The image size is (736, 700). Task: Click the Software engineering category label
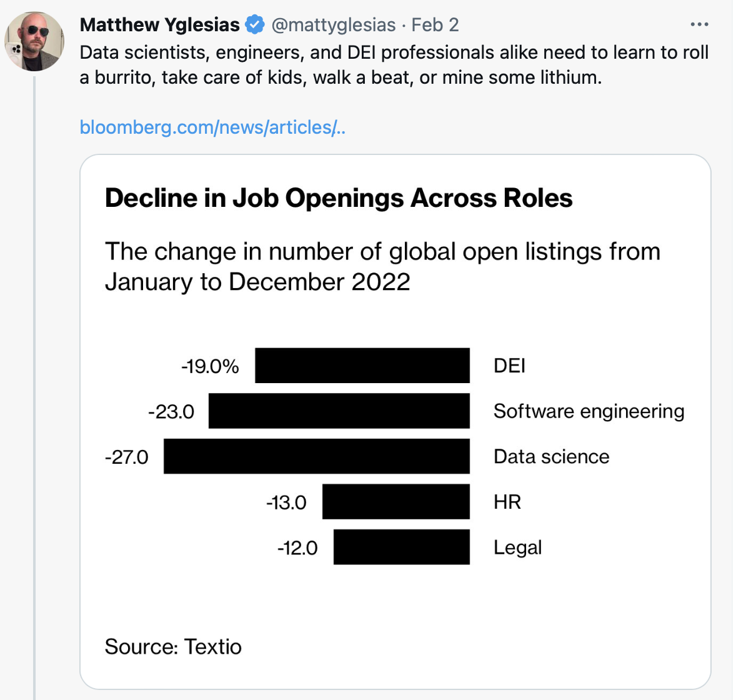coord(589,412)
